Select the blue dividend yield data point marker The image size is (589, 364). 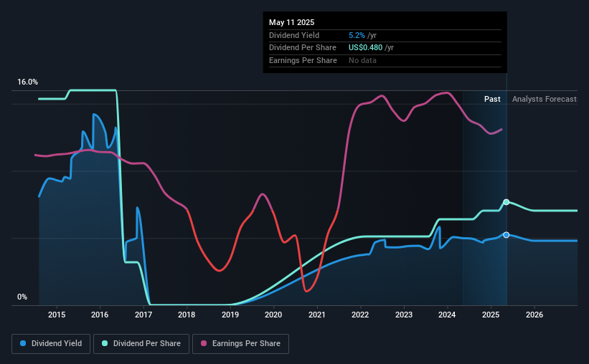tap(506, 235)
